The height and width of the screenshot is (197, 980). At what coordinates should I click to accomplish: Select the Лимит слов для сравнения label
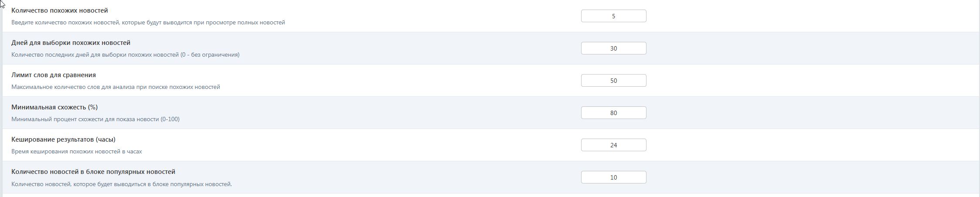point(54,75)
